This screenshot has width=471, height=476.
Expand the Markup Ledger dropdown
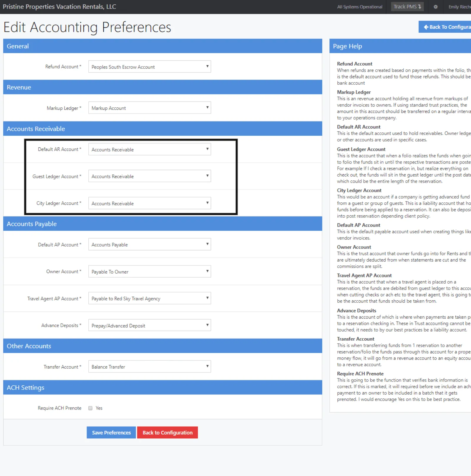[x=150, y=108]
